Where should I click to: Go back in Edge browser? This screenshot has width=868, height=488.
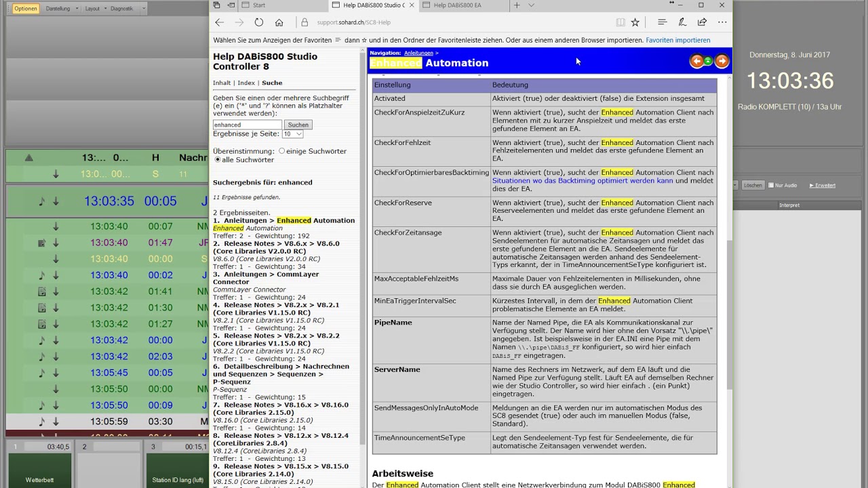[219, 22]
